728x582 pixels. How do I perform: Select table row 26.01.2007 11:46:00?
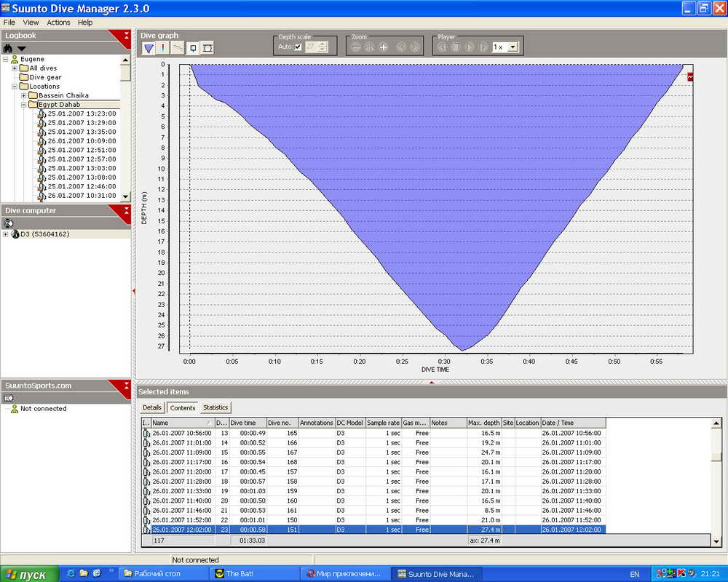[x=373, y=511]
